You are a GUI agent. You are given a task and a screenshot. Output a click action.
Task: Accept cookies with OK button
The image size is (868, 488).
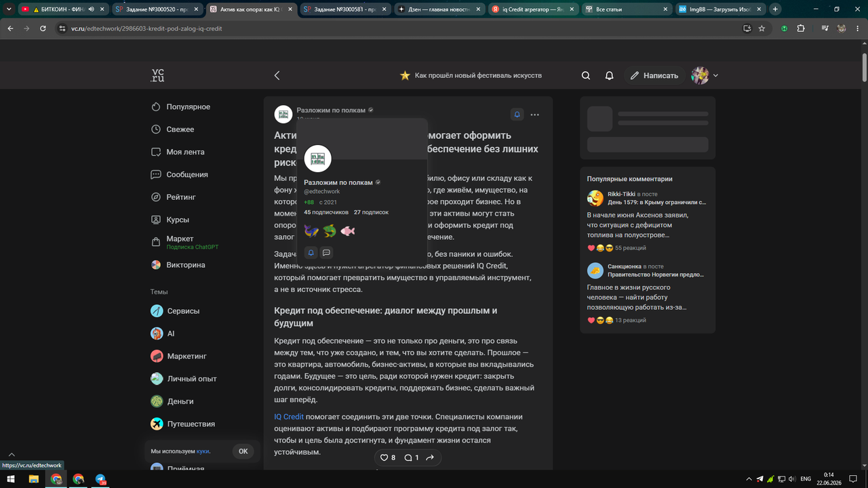243,451
